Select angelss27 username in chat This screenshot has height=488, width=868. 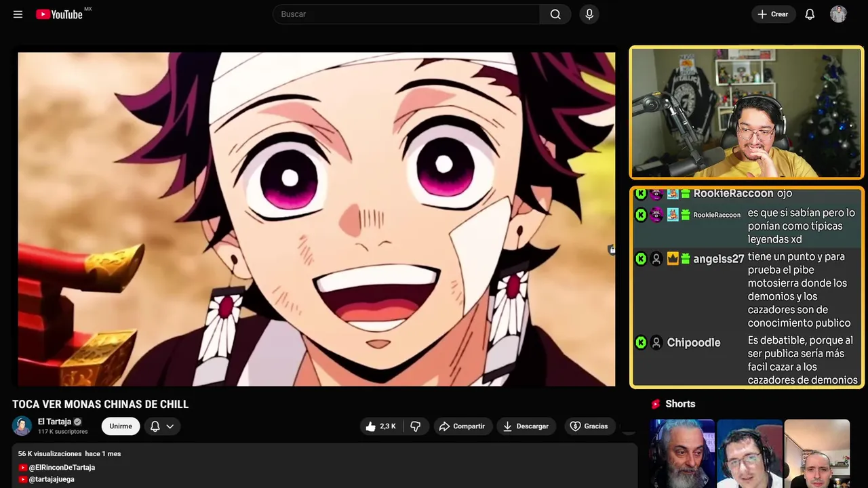(x=719, y=259)
